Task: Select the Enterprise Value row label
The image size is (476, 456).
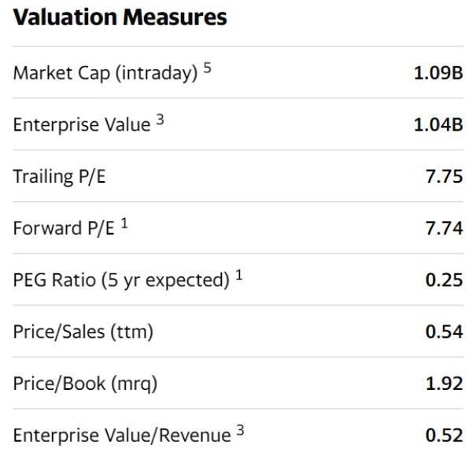Action: click(x=81, y=124)
